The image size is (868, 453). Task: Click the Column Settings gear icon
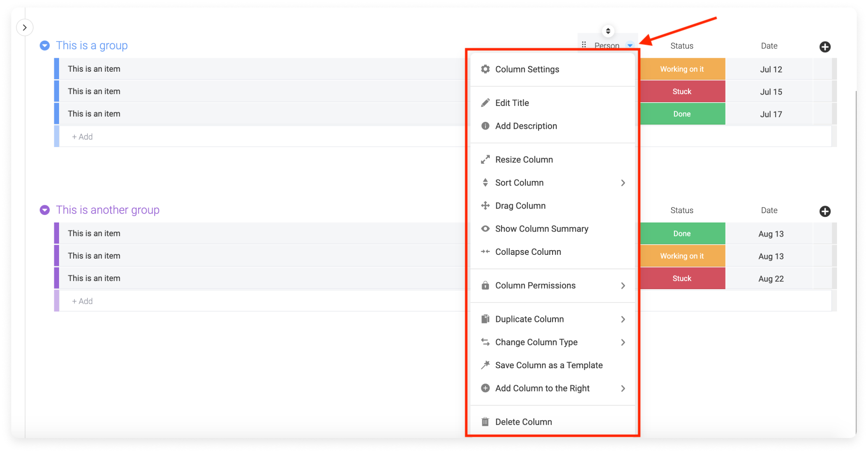485,69
